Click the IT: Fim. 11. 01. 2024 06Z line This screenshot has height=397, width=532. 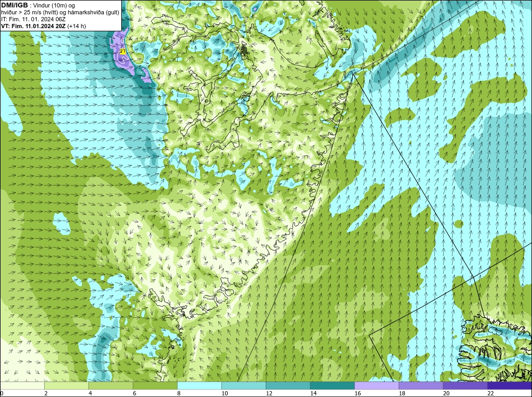[x=33, y=19]
